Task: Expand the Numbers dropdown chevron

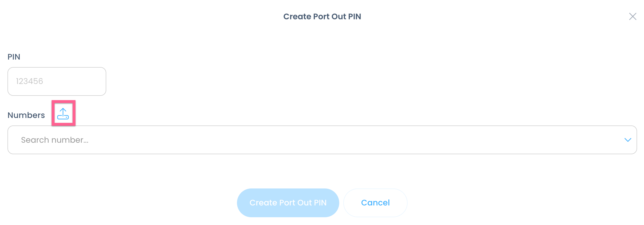Action: (628, 140)
